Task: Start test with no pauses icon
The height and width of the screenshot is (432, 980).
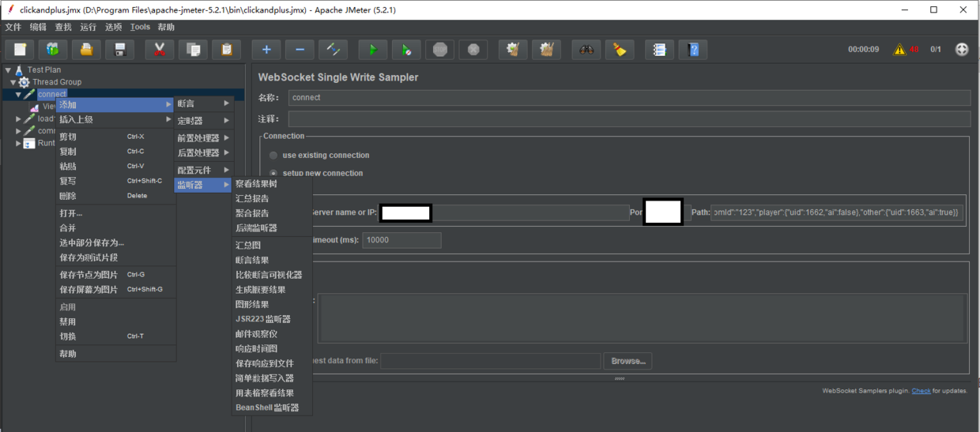Action: pyautogui.click(x=405, y=49)
